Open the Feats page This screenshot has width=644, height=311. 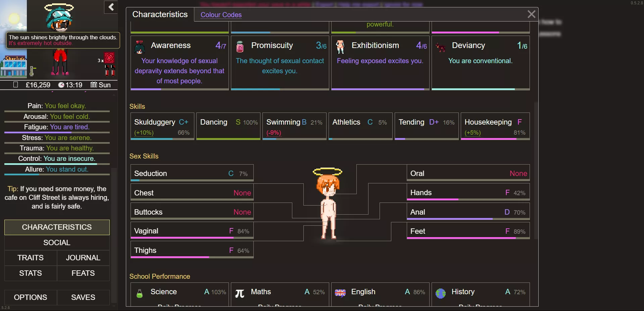pyautogui.click(x=83, y=273)
